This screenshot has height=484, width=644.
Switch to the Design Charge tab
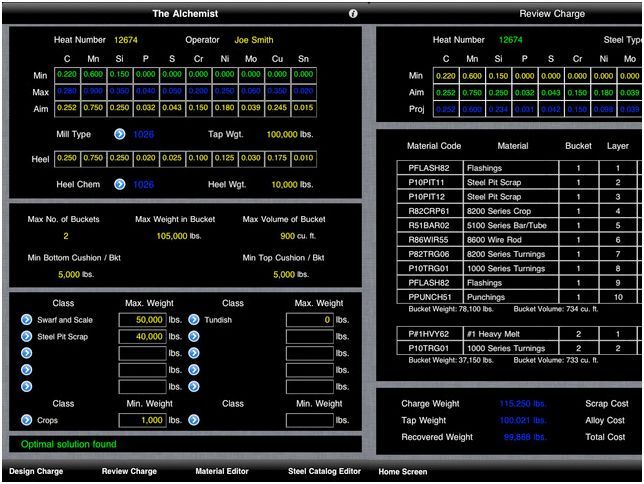37,471
